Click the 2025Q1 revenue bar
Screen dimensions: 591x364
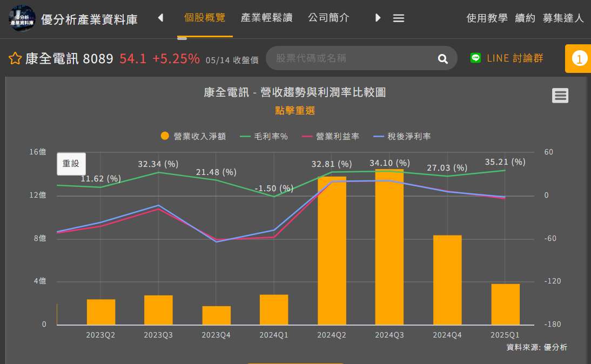506,305
